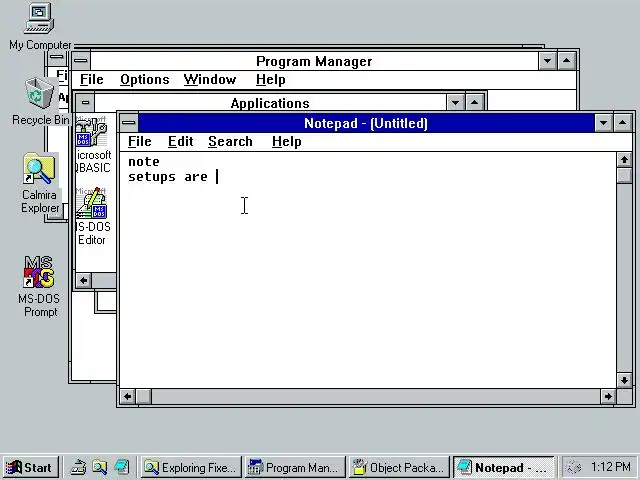
Task: Open the My Computer desktop icon
Action: (40, 26)
